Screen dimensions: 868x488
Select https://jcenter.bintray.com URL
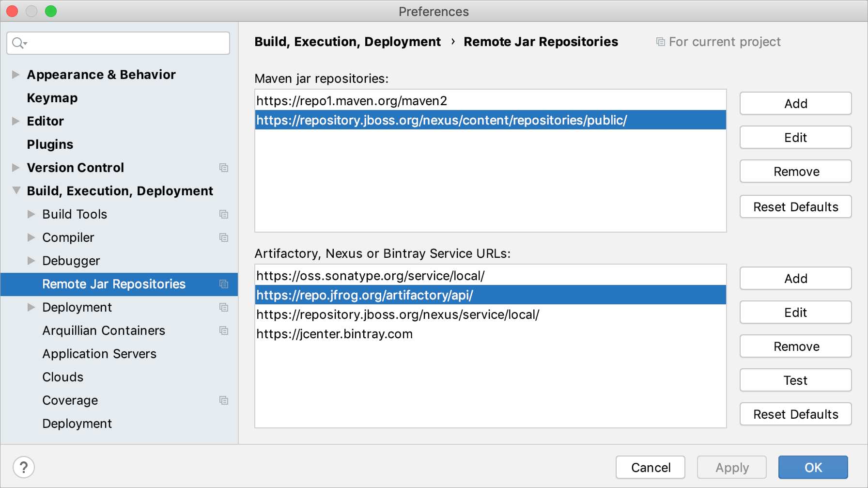(x=491, y=333)
